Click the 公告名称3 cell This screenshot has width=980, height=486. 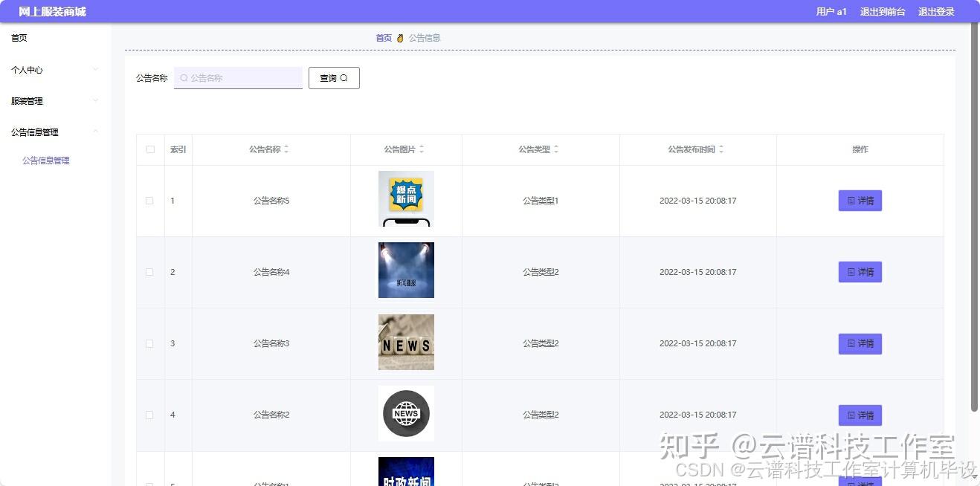[271, 343]
